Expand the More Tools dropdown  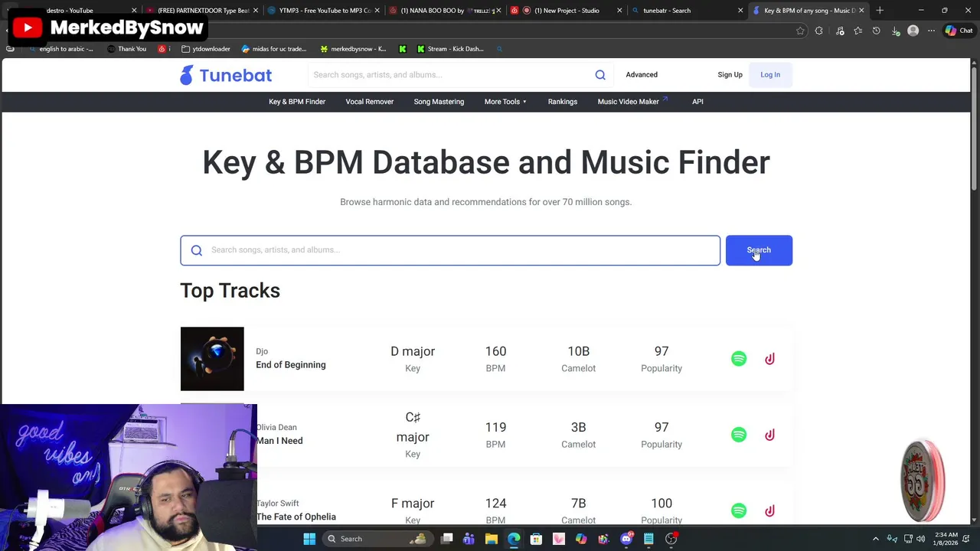(x=505, y=102)
